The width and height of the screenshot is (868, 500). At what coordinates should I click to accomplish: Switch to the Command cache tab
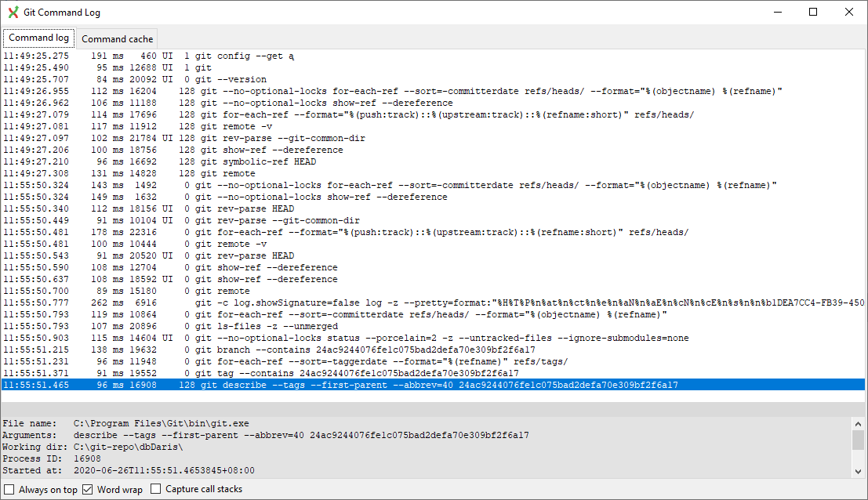coord(116,38)
